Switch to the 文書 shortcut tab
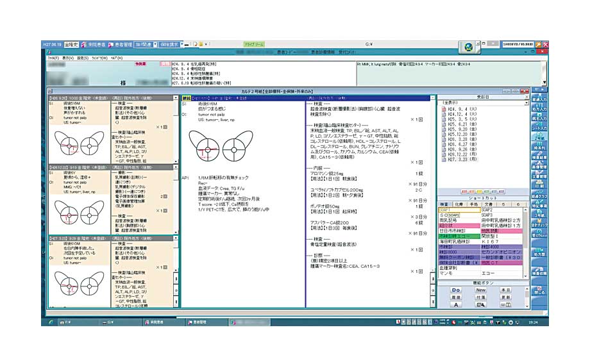 click(x=488, y=203)
